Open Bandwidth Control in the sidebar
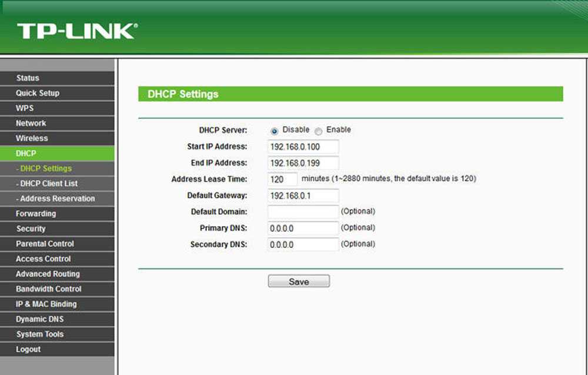The image size is (588, 375). point(48,289)
